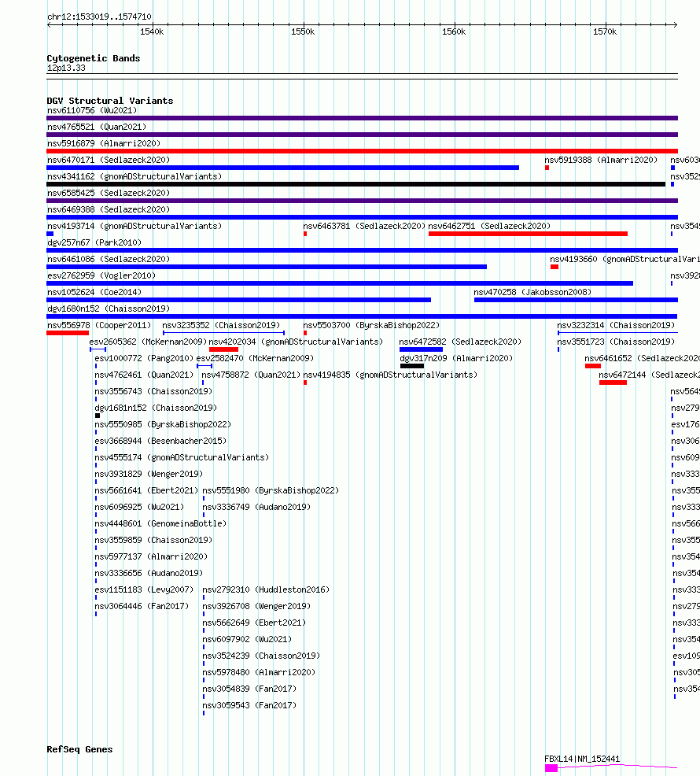Viewport: 700px width, 776px height.
Task: Open the esv2762959 (Vogler2010) label
Action: pyautogui.click(x=101, y=275)
